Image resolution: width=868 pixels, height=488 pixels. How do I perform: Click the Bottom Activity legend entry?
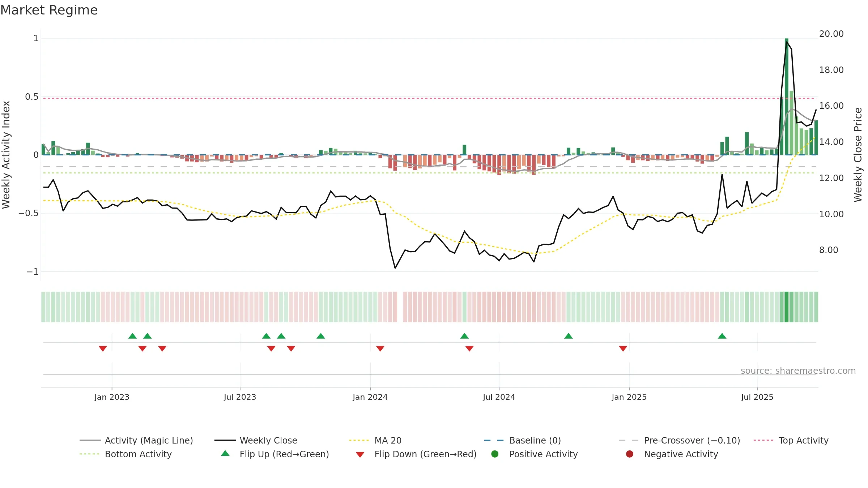click(x=125, y=454)
